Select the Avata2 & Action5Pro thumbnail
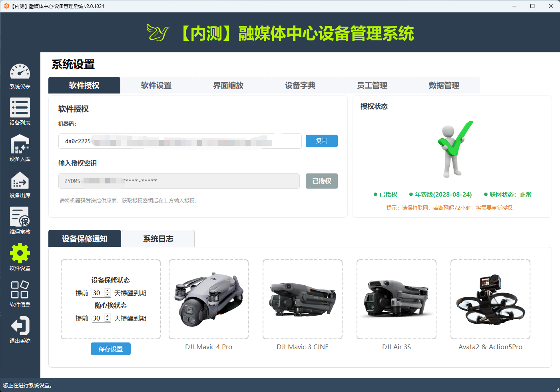The image size is (560, 392). coord(490,299)
